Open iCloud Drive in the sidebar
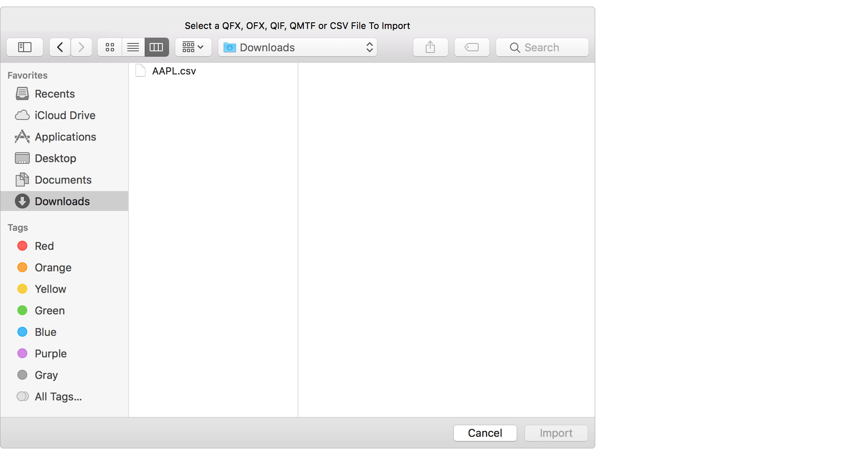 [x=65, y=115]
